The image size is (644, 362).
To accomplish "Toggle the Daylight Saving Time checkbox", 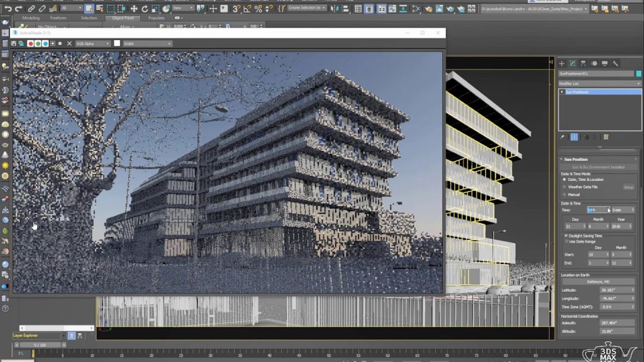I will pos(566,234).
